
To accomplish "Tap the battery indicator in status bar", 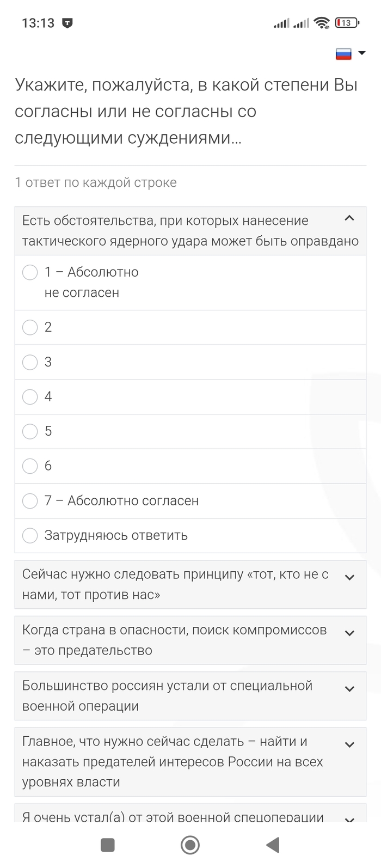I will [347, 23].
